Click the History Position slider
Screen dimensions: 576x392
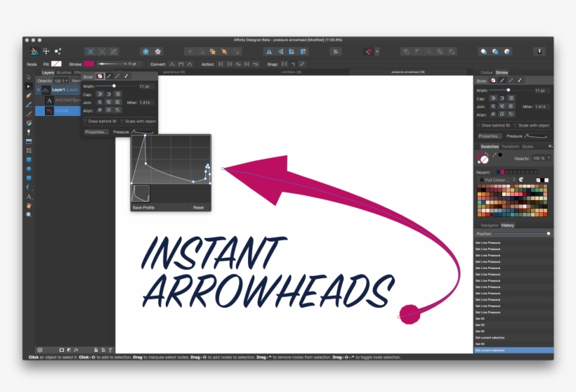[522, 234]
